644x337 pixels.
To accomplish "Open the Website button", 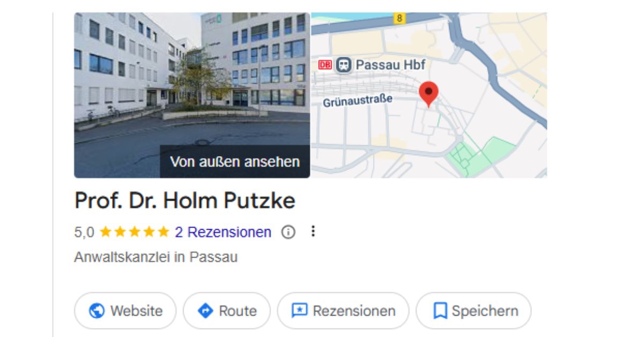I will point(125,311).
